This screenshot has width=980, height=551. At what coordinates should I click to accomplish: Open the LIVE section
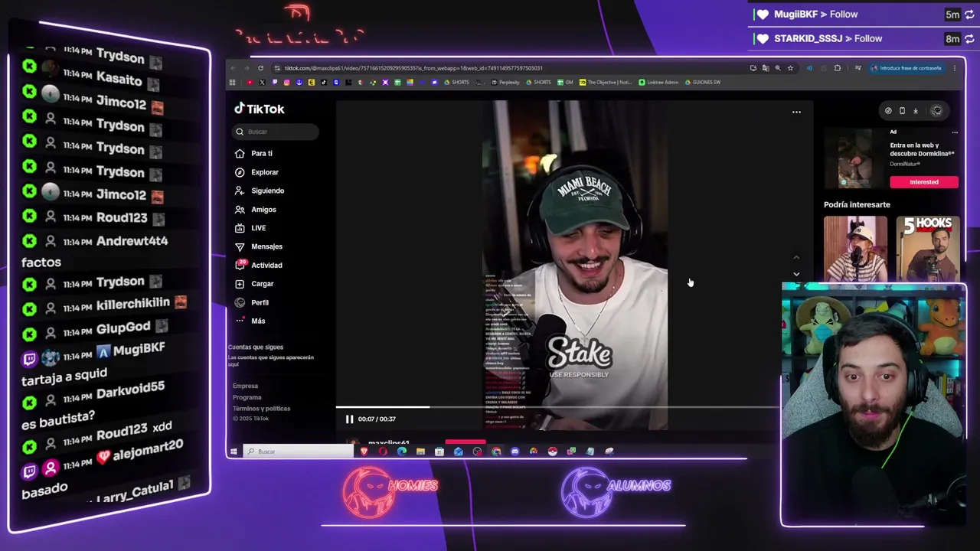250,228
